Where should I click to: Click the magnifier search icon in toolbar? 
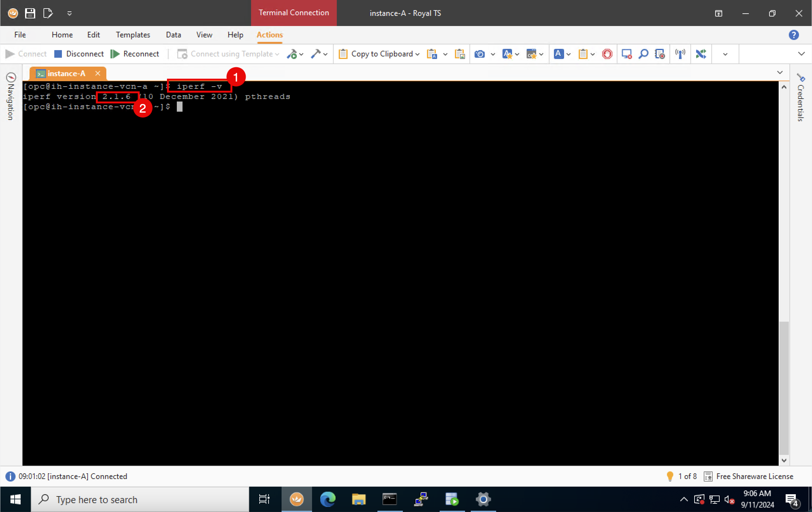click(x=643, y=54)
